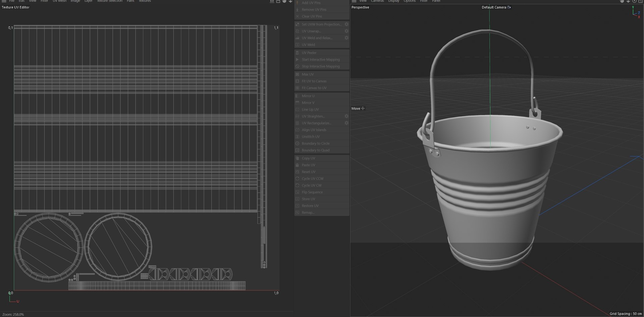Viewport: 644px width, 317px height.
Task: Open the UV Mesh menu
Action: 59,1
